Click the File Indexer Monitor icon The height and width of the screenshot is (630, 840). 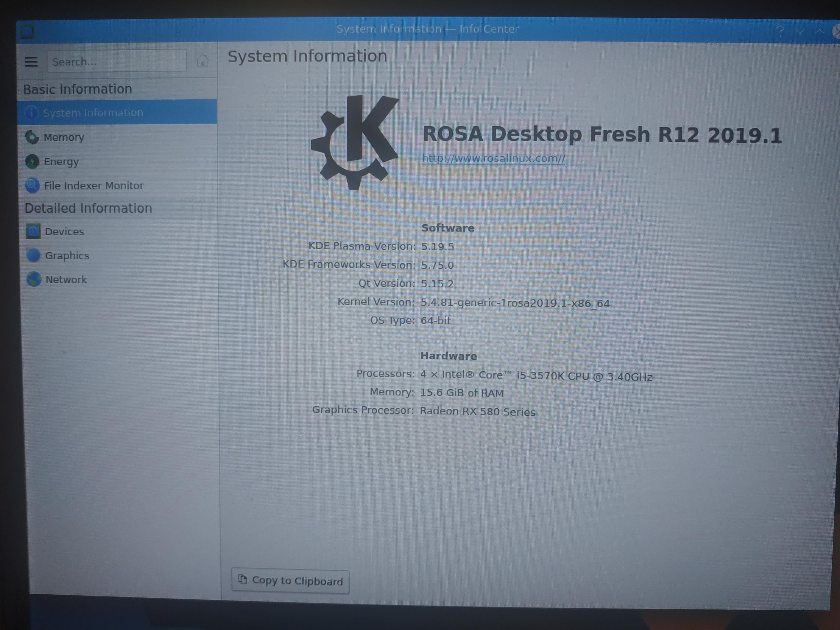(32, 186)
